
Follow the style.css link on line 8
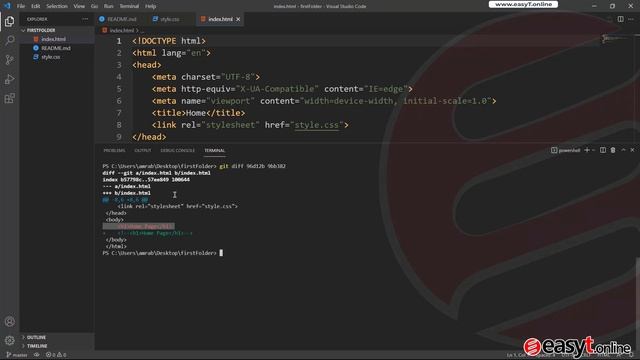coord(317,125)
